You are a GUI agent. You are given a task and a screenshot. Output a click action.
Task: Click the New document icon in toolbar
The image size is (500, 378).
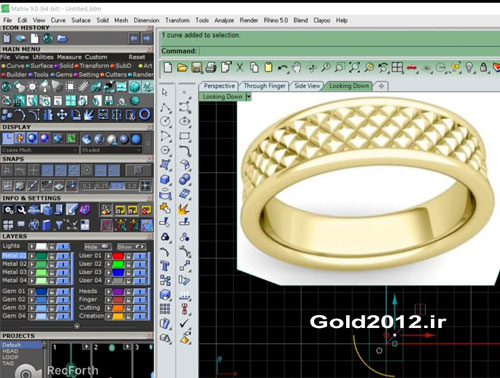168,68
